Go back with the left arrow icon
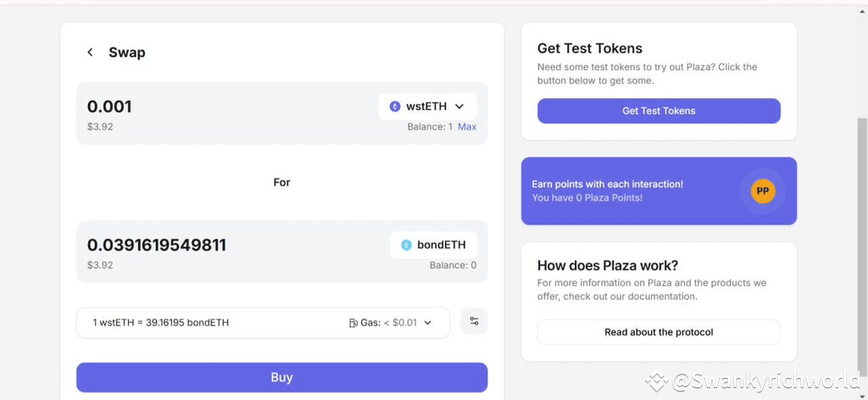The width and height of the screenshot is (868, 400). (x=90, y=53)
